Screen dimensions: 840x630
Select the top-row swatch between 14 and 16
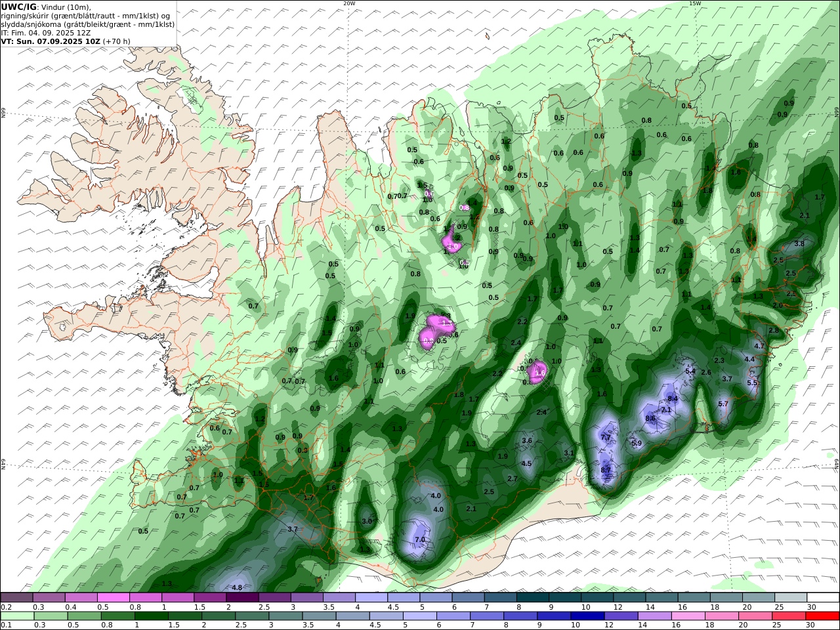[661, 597]
